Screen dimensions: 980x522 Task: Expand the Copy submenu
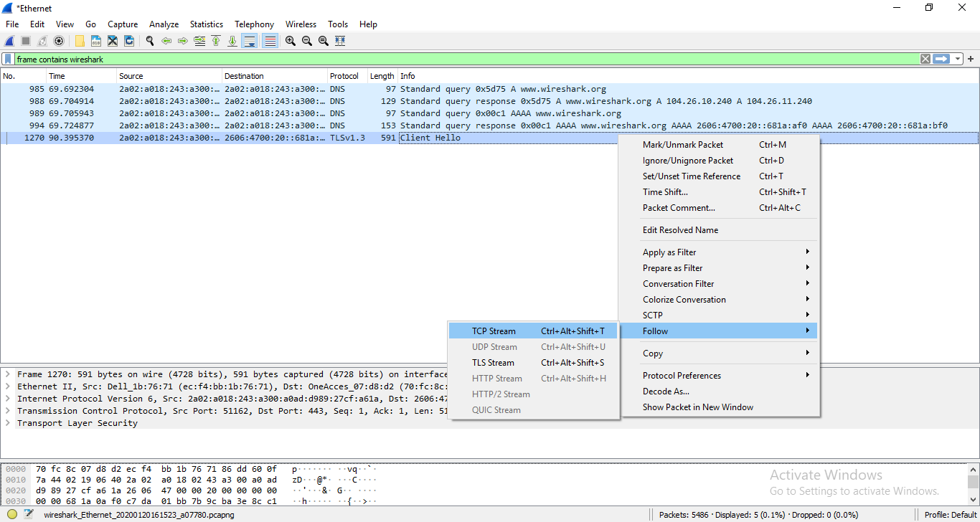coord(718,353)
